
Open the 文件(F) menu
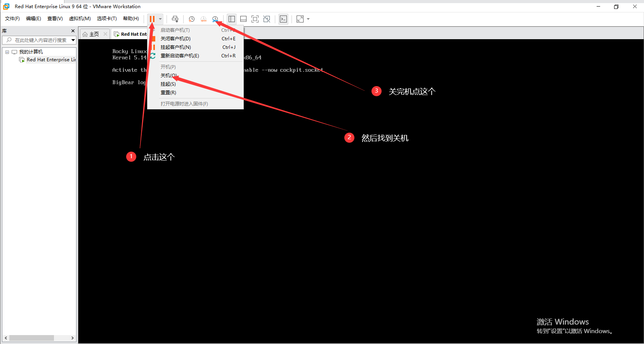tap(12, 19)
